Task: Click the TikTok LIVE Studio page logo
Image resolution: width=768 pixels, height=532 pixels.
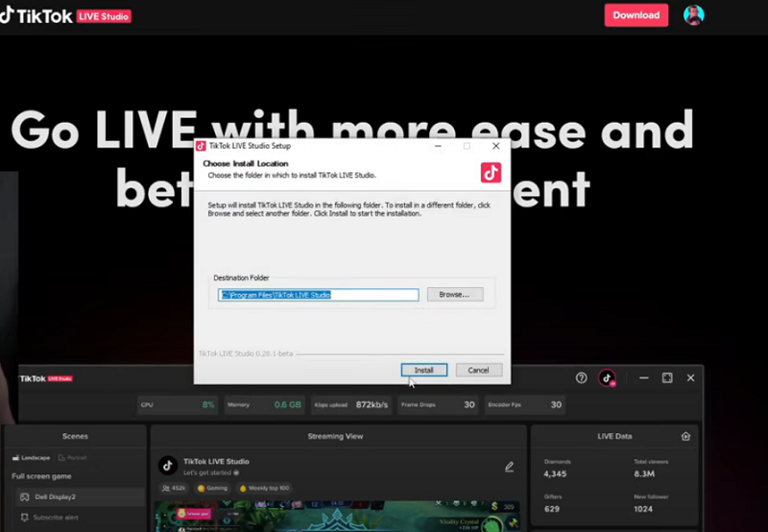Action: click(x=65, y=15)
